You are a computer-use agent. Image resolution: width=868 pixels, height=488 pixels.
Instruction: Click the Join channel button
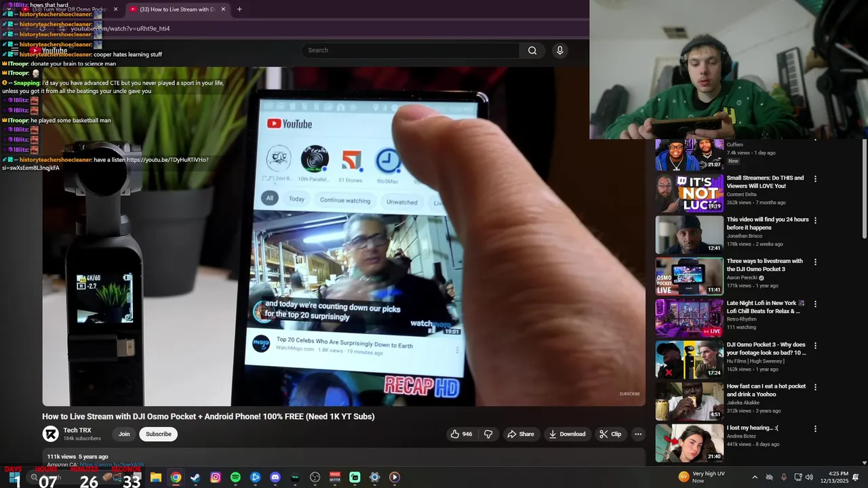124,434
